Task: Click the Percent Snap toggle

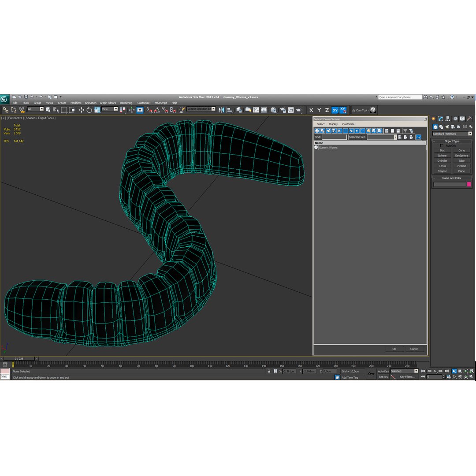Action: click(x=165, y=110)
